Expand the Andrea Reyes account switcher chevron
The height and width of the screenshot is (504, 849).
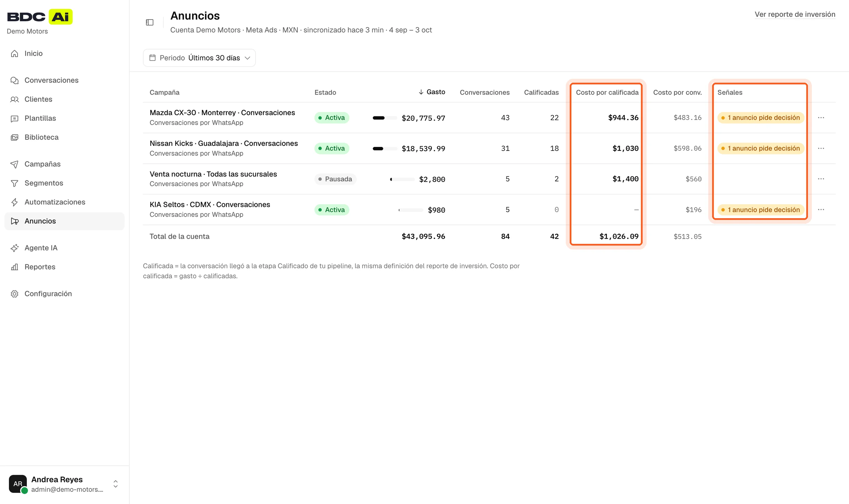pos(115,484)
